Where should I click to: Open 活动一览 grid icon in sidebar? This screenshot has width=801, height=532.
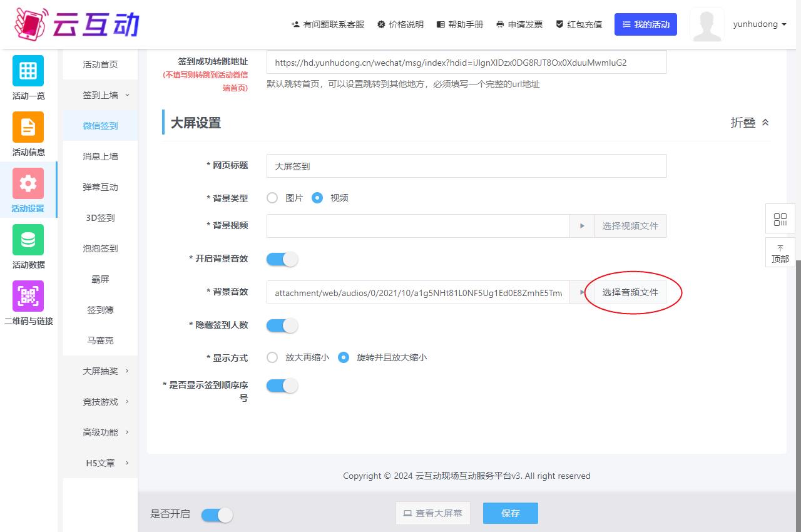pos(28,71)
